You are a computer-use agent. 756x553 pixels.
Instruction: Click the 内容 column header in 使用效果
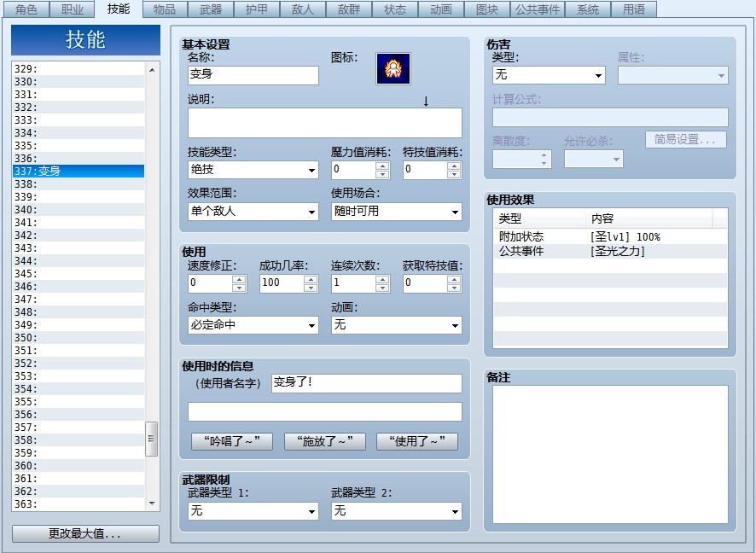[649, 218]
